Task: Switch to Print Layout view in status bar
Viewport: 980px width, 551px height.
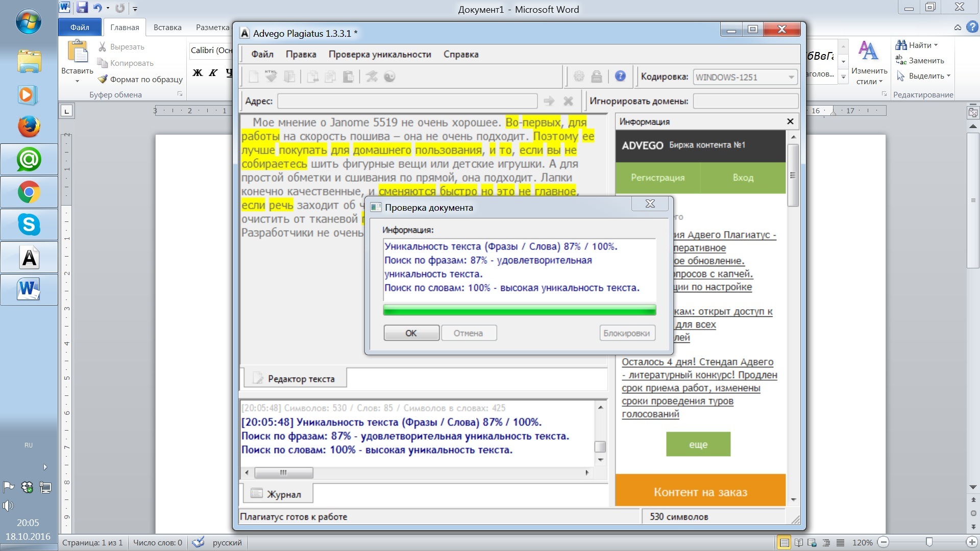Action: pyautogui.click(x=784, y=542)
